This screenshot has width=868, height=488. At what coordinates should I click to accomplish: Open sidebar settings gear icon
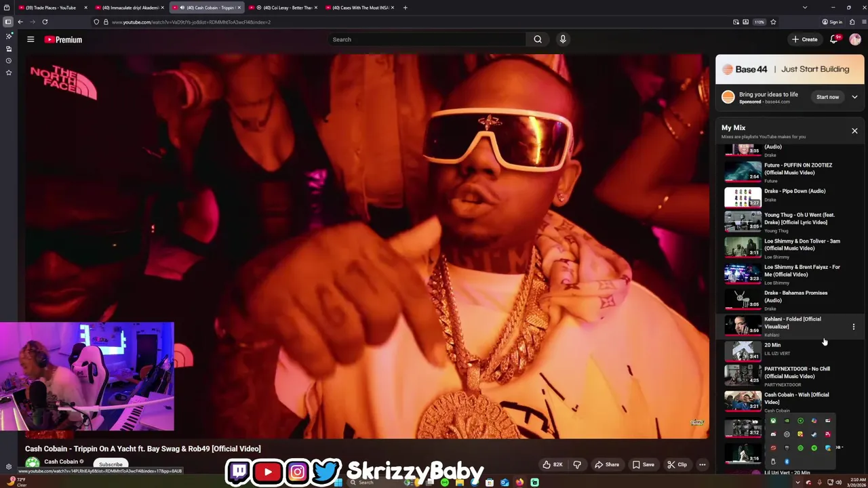[8, 466]
